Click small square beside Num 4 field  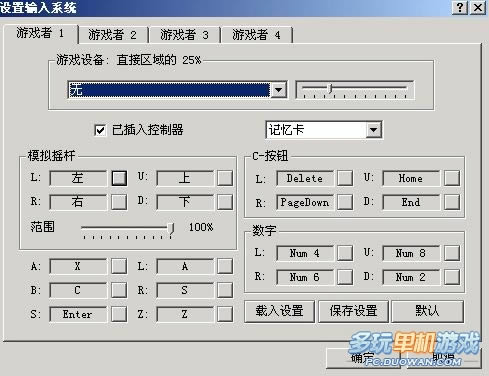[345, 253]
